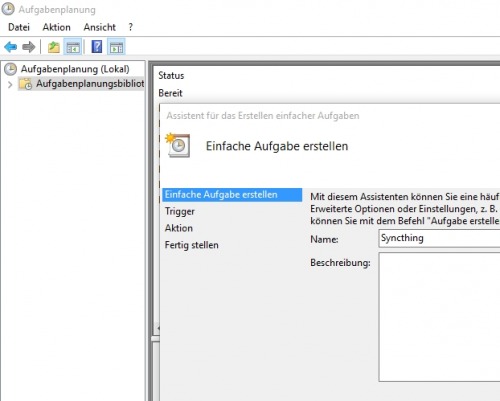Open the Ansicht menu
Screen dimensions: 500x401
(100, 27)
